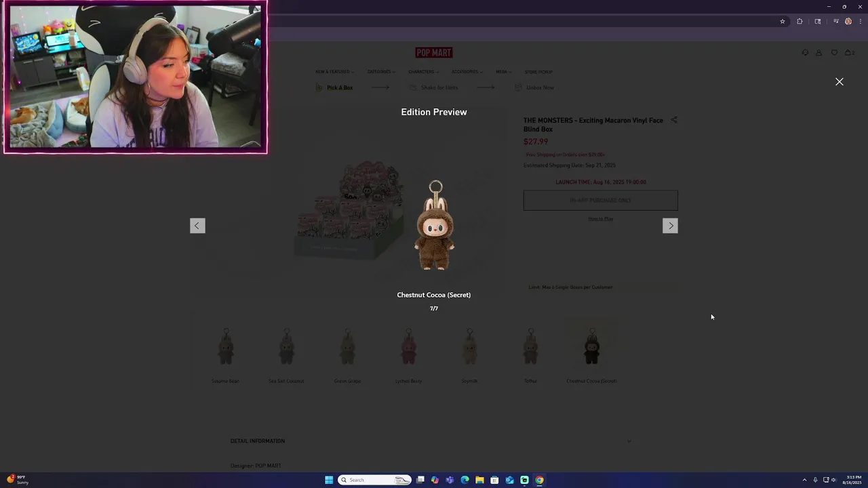
Task: Click the share icon beside product title
Action: point(674,120)
